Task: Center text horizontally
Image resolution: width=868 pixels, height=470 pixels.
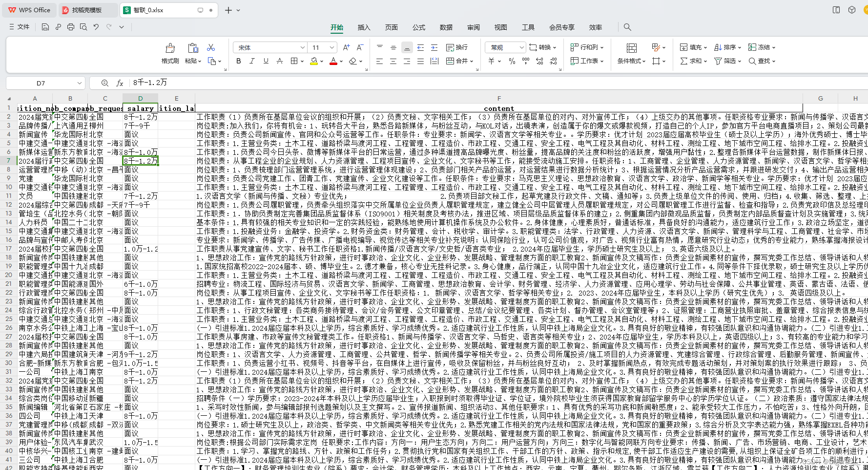Action: (393, 61)
